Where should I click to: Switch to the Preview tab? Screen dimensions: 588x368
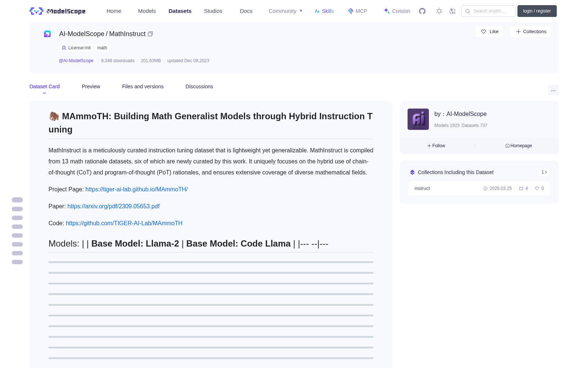(91, 86)
